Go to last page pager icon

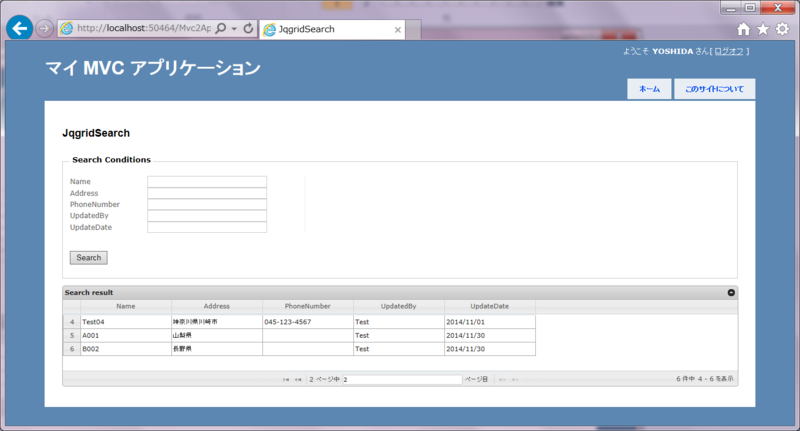(x=515, y=379)
